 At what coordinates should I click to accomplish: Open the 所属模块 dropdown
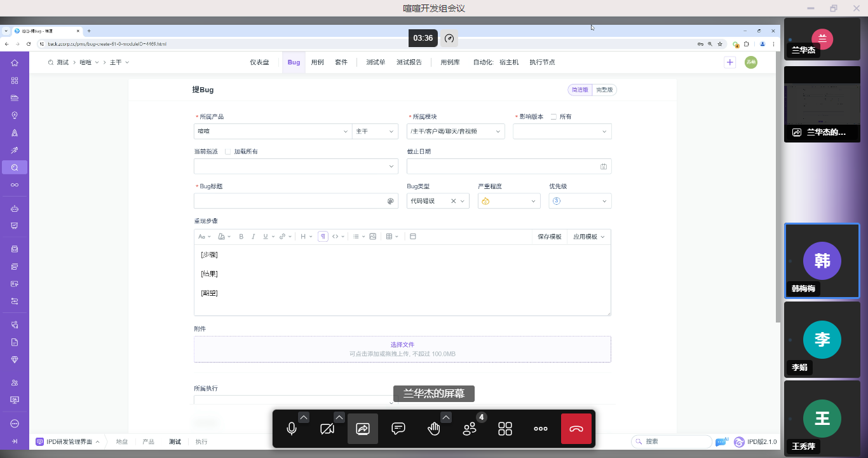coord(455,132)
